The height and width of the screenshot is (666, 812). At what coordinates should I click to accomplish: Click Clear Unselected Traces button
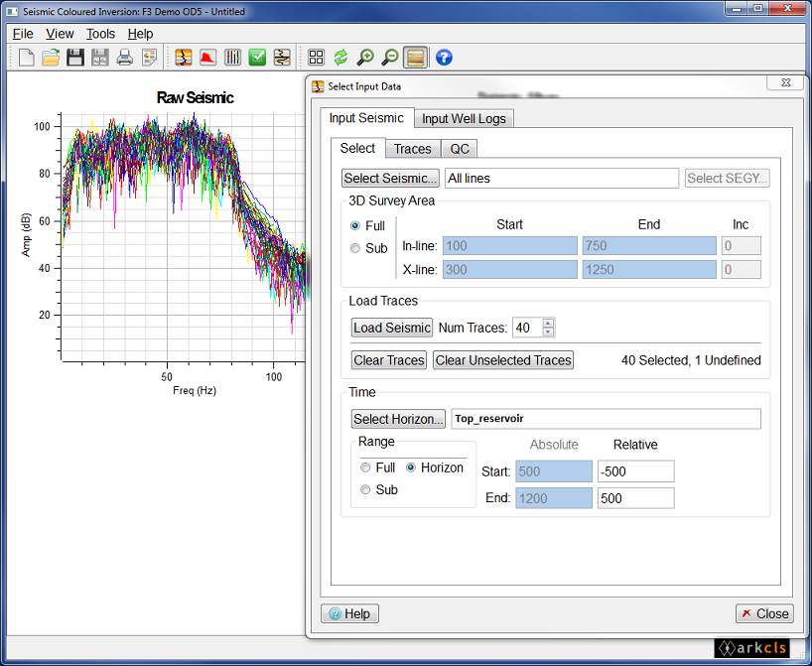[503, 360]
